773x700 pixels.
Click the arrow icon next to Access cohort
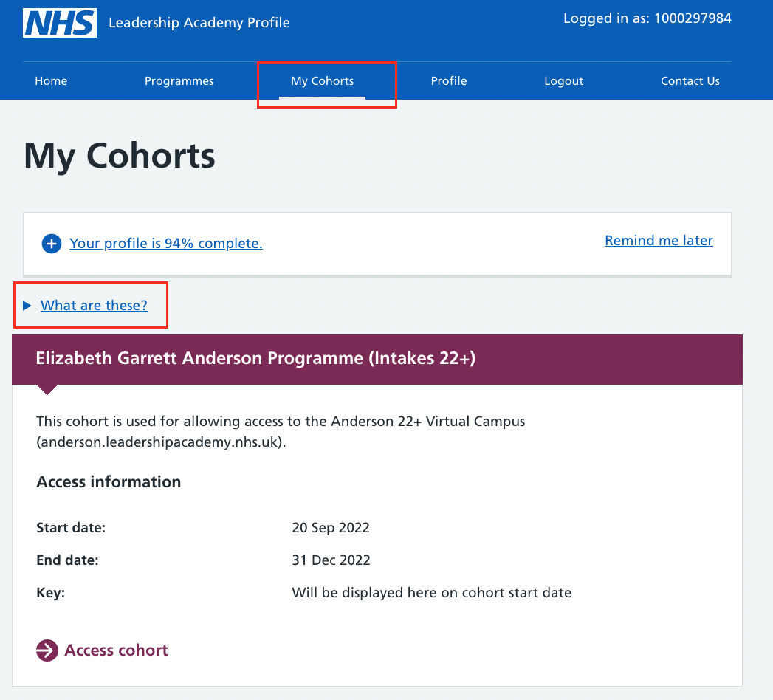[47, 651]
